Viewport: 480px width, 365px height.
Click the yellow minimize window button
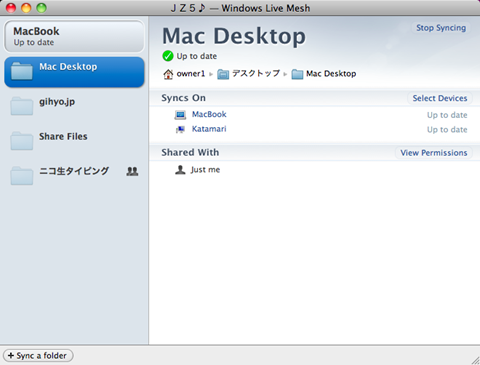point(26,8)
